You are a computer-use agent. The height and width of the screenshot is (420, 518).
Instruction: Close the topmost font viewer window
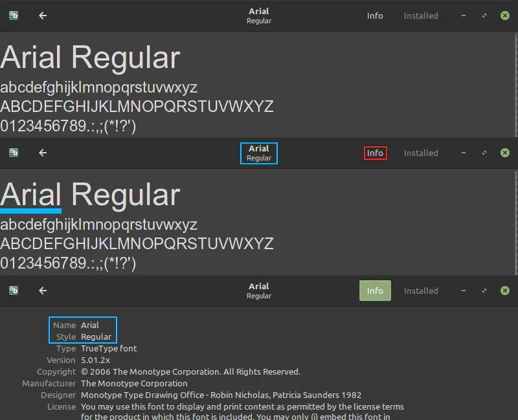[x=505, y=16]
